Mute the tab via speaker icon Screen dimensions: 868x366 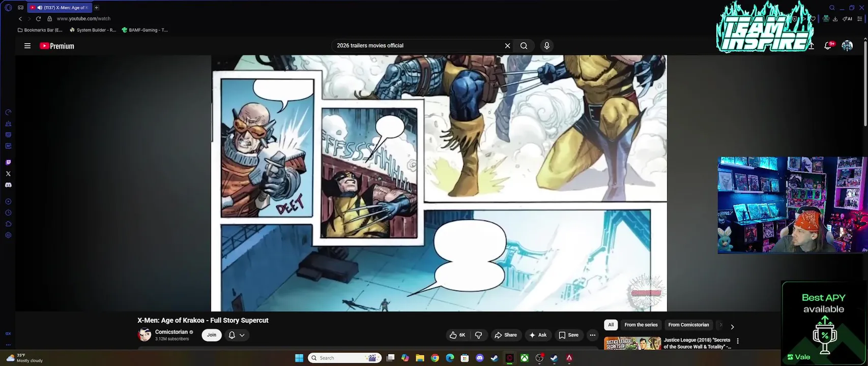(40, 8)
